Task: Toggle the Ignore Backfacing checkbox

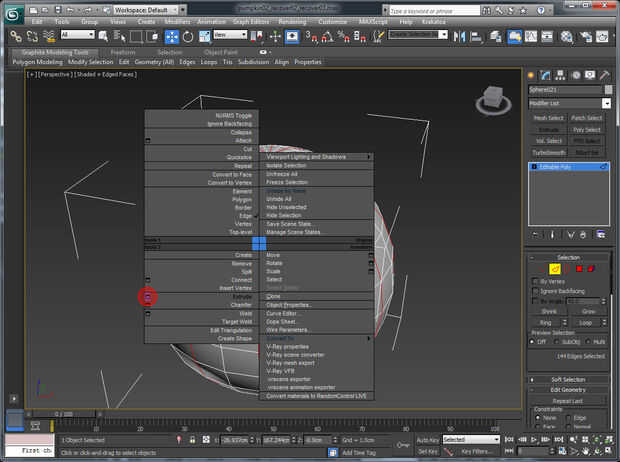Action: pyautogui.click(x=535, y=291)
